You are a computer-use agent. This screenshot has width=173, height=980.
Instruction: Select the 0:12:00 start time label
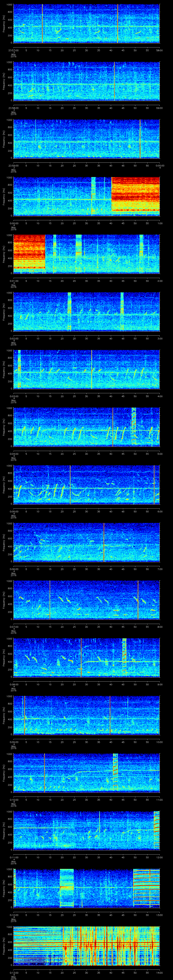click(x=14, y=915)
